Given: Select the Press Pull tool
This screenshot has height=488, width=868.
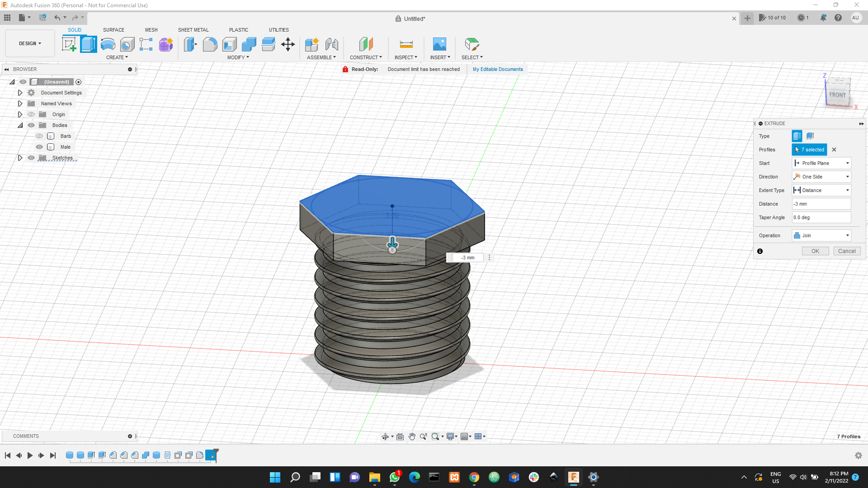Looking at the screenshot, I should [x=190, y=44].
